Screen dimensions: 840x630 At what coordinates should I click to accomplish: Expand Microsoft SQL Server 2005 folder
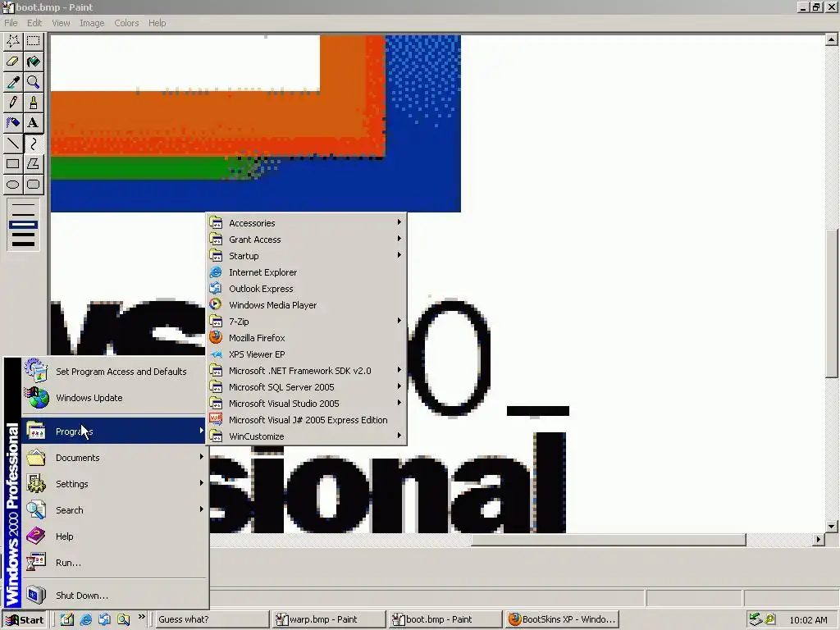coord(306,387)
